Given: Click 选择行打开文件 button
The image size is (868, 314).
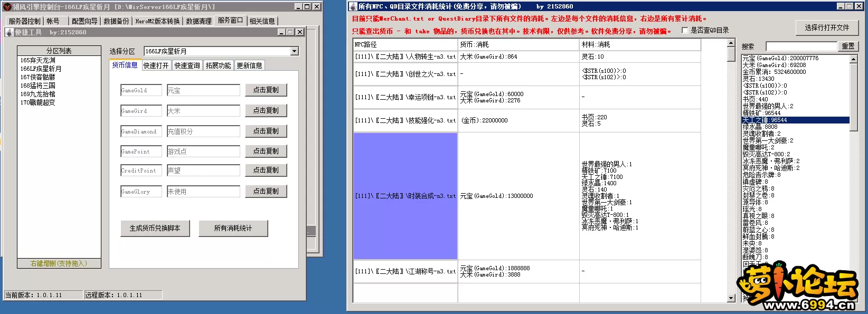Looking at the screenshot, I should (x=827, y=28).
